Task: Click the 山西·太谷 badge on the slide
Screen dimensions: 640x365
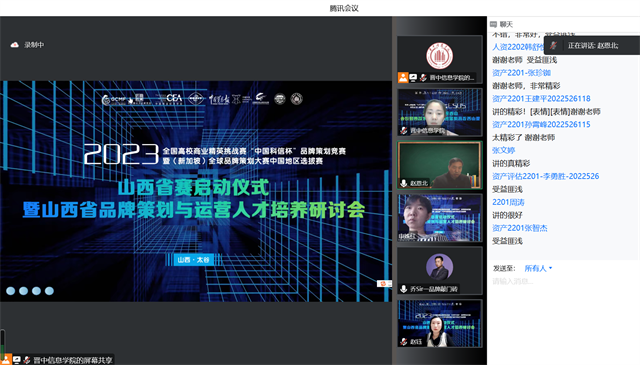Action: coord(193,260)
